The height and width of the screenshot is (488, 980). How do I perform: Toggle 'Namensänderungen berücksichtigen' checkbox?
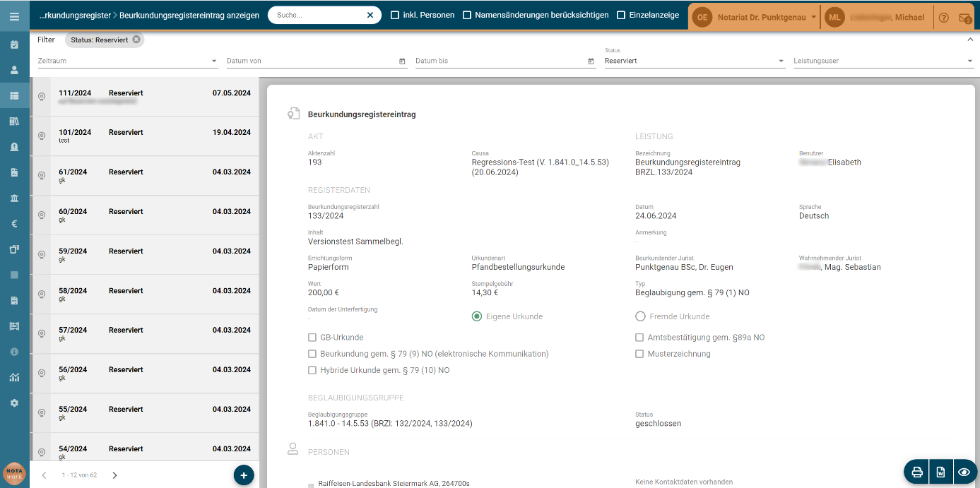click(467, 15)
